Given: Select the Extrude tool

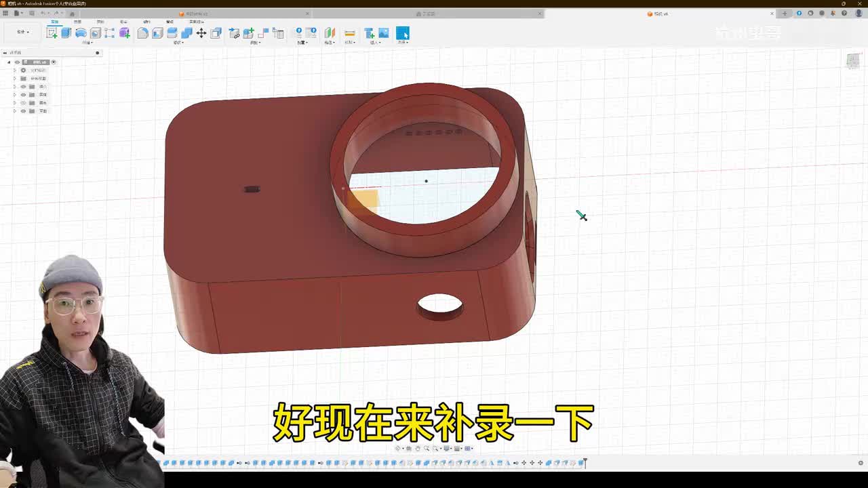Looking at the screenshot, I should point(66,33).
